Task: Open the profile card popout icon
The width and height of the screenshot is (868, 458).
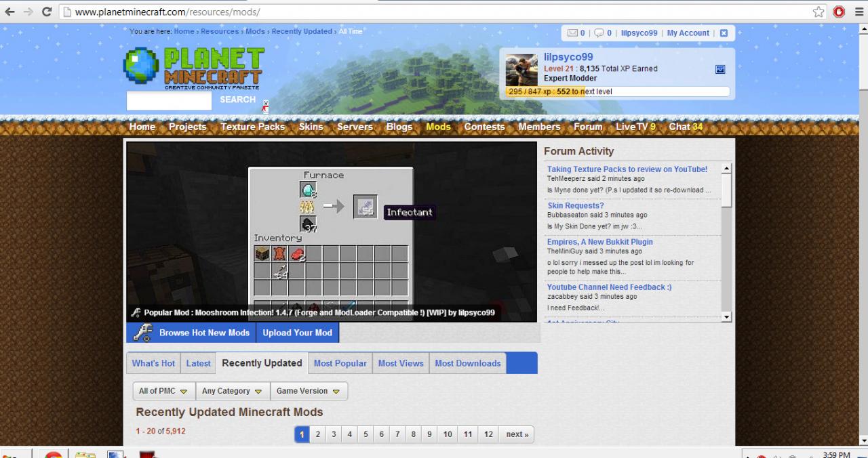Action: [x=720, y=69]
